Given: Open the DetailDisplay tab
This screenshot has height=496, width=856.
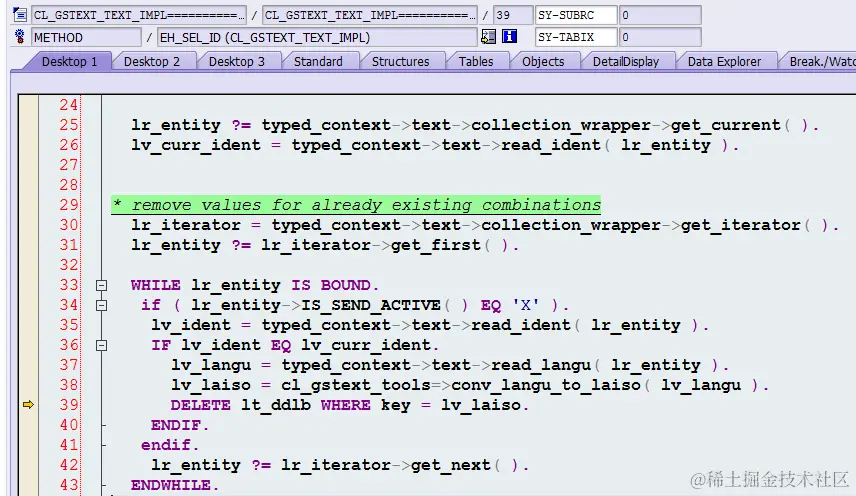Looking at the screenshot, I should 626,61.
